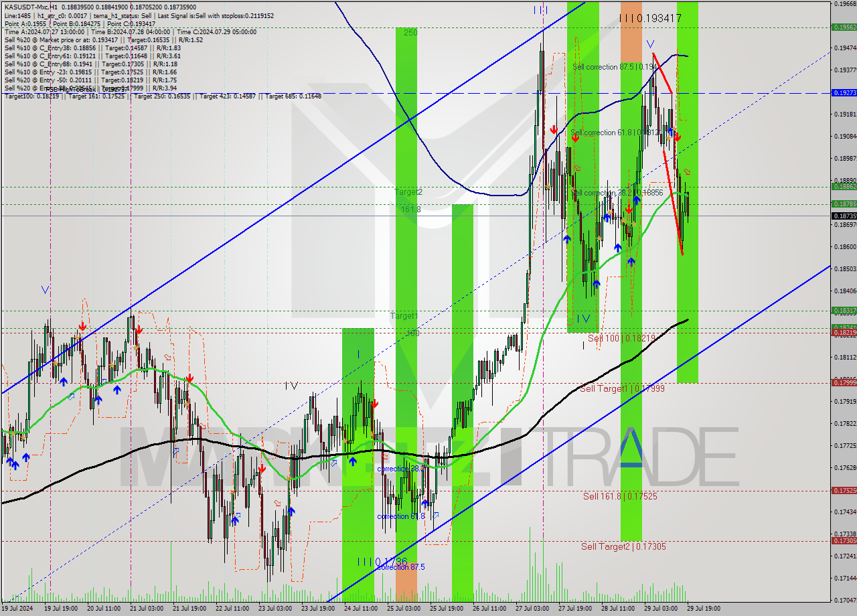Click the green 0.18862 price tag

click(x=844, y=187)
